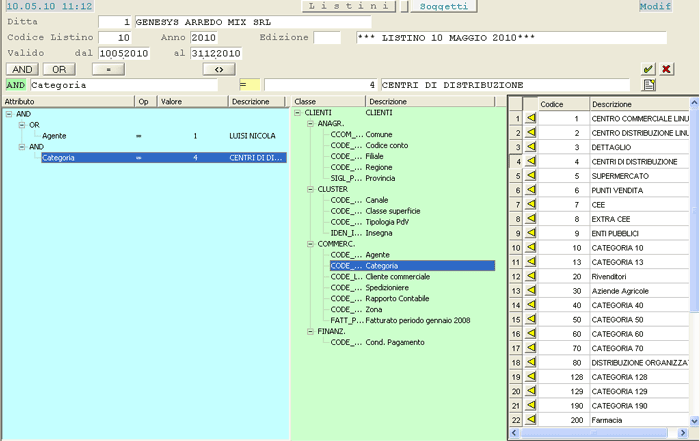The image size is (700, 441).
Task: Click yellow arrow for CENTRO DISTRIBUZIONE LINU row
Action: (x=531, y=133)
